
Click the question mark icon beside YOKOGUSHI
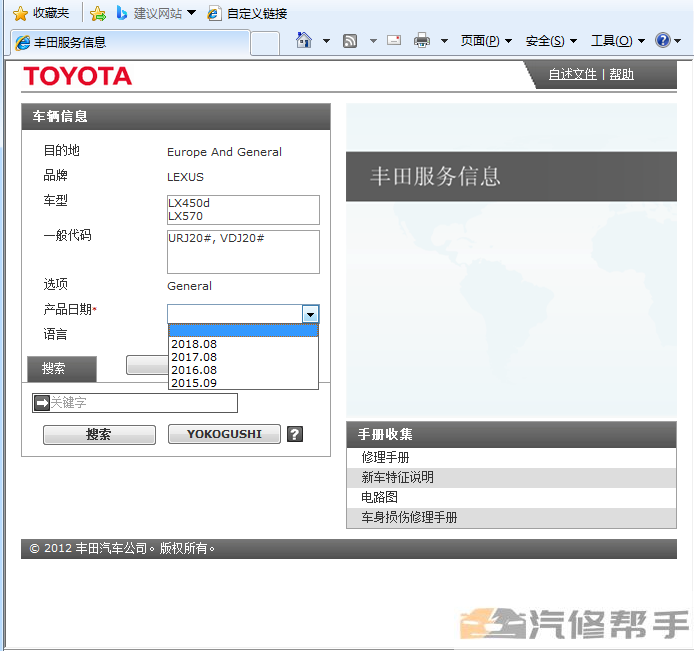pos(295,434)
